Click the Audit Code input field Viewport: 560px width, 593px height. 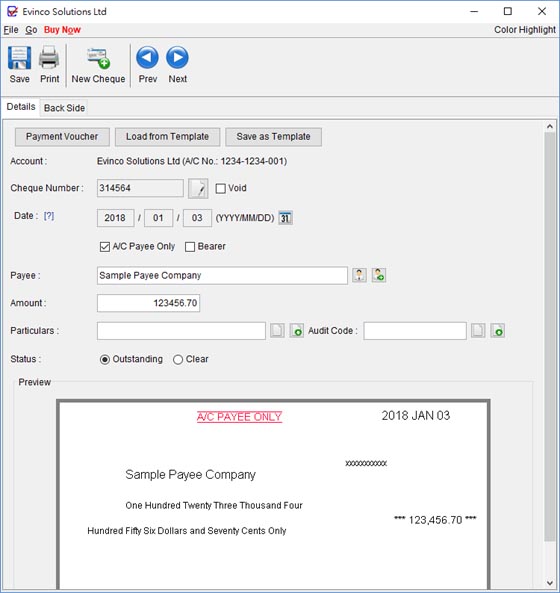[x=415, y=331]
